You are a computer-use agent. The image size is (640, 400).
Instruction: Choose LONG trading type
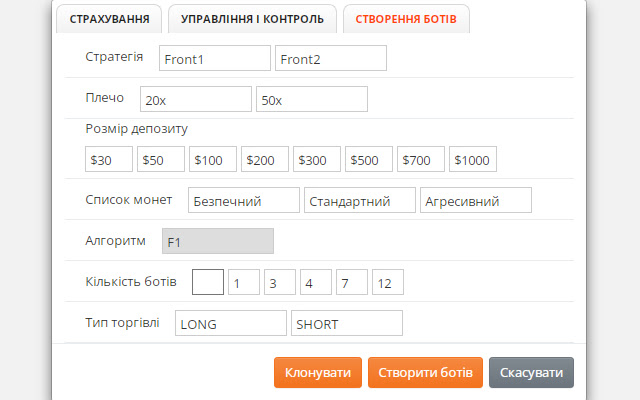(231, 323)
